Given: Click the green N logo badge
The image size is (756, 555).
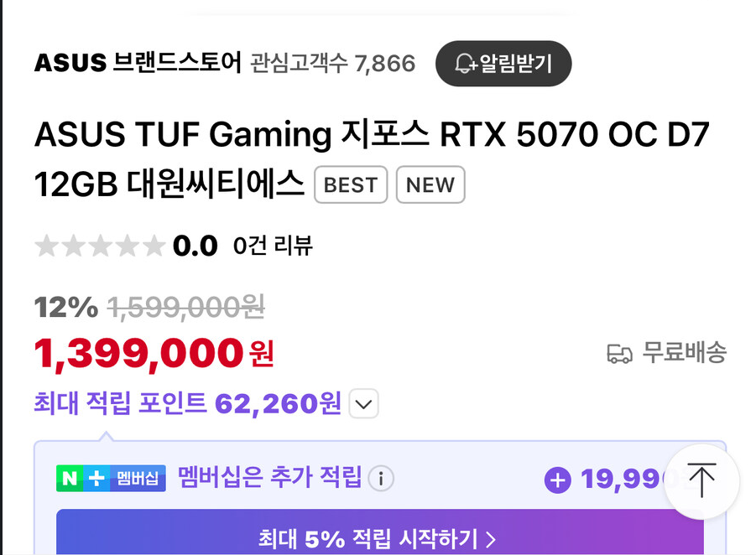Looking at the screenshot, I should pyautogui.click(x=70, y=479).
